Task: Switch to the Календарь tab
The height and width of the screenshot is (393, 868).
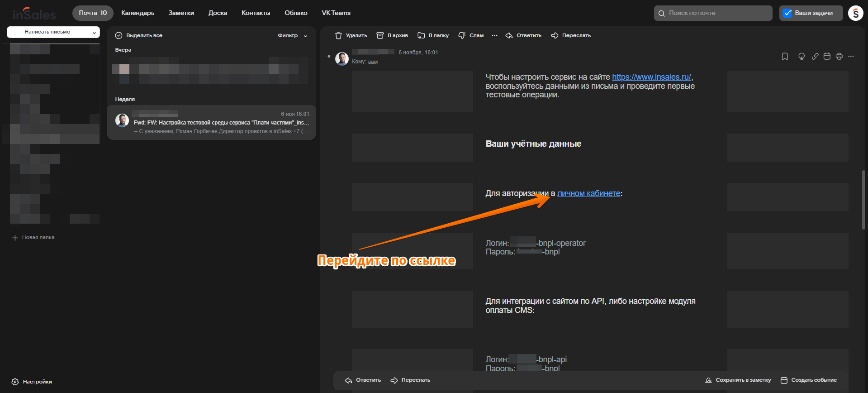Action: coord(138,13)
